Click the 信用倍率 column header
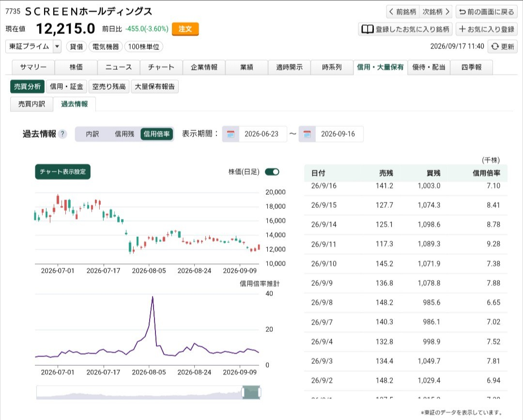The image size is (523, 420). point(486,173)
